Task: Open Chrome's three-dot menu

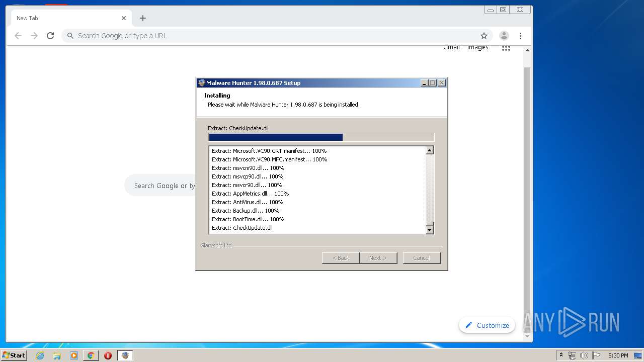Action: (x=520, y=36)
